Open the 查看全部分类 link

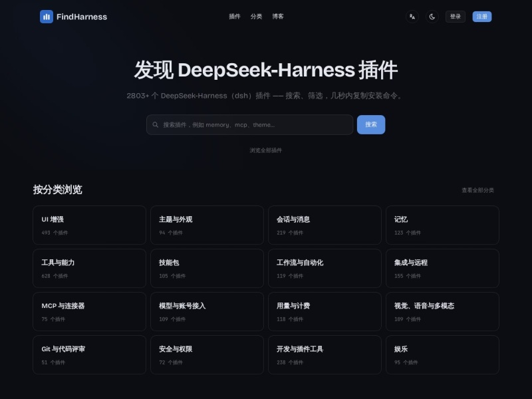(x=477, y=190)
